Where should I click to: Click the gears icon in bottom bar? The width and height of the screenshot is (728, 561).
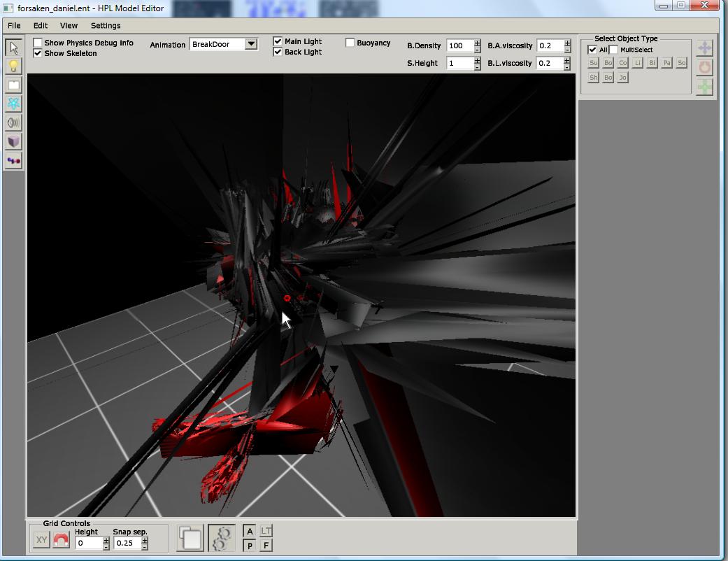click(222, 538)
